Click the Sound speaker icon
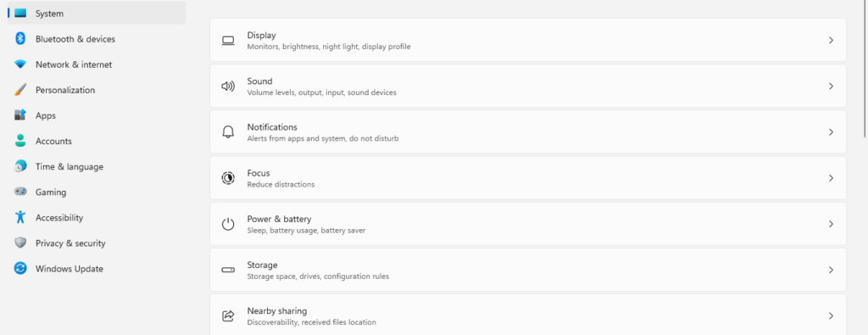 click(x=228, y=87)
